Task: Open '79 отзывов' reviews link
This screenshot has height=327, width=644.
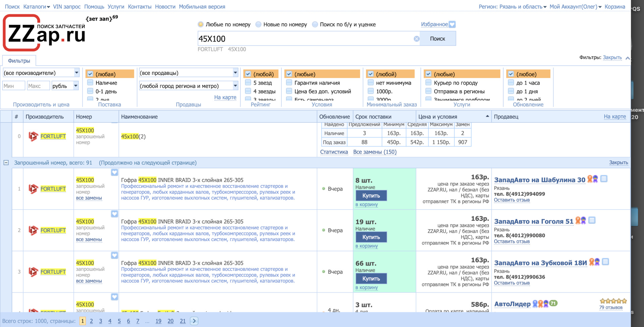Action: point(611,308)
